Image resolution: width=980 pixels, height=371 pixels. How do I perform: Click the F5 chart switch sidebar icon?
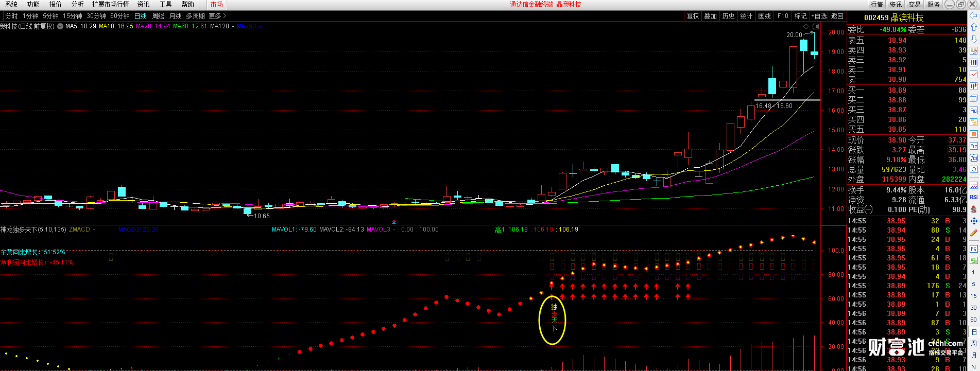tap(974, 249)
